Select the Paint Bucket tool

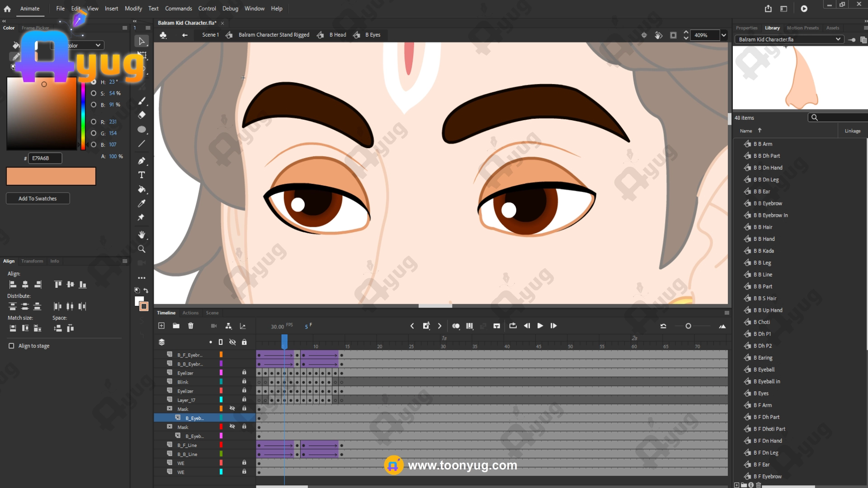[142, 189]
